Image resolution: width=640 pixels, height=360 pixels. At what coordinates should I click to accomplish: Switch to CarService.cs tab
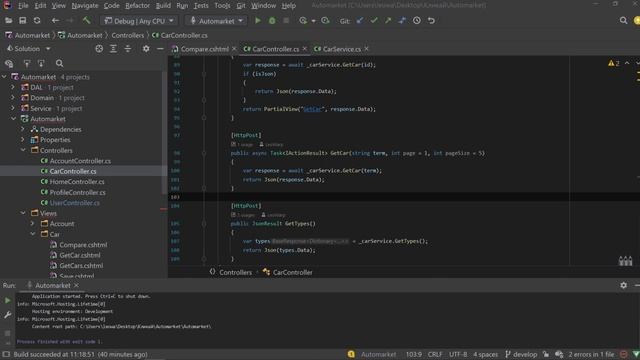pyautogui.click(x=341, y=49)
